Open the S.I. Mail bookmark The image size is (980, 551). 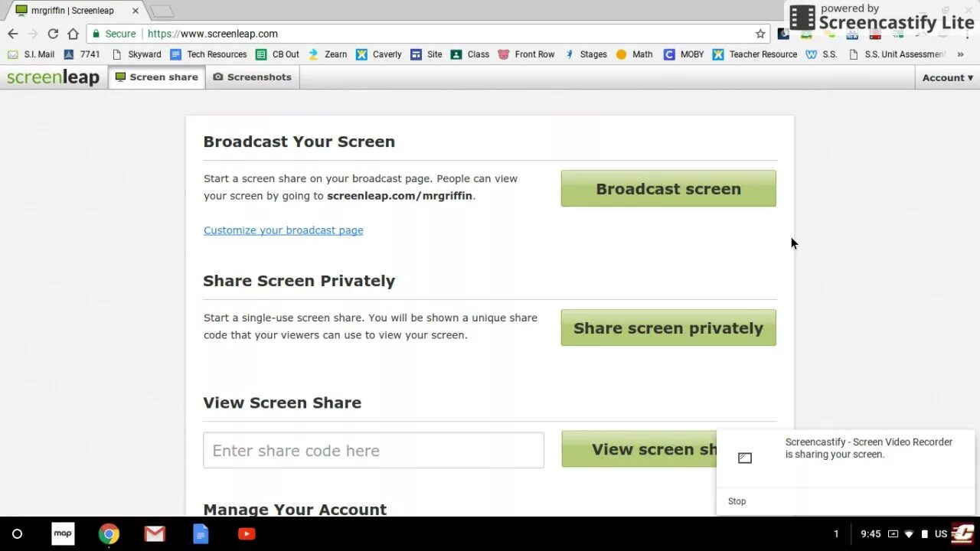(x=31, y=54)
